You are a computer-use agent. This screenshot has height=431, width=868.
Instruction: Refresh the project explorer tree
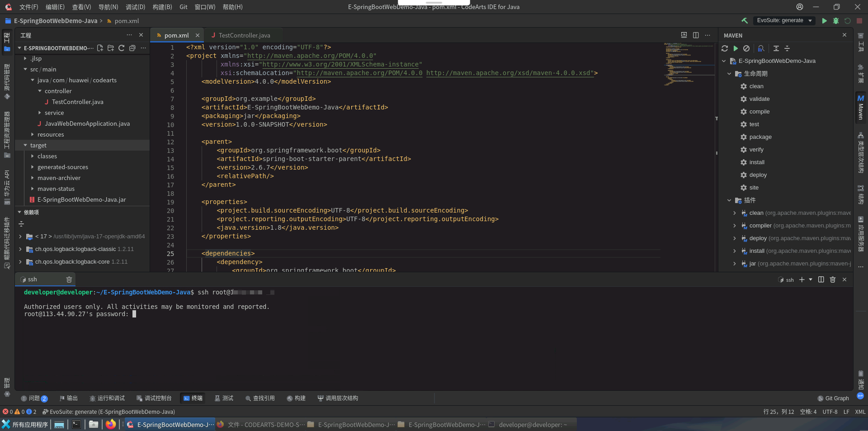[x=122, y=48]
